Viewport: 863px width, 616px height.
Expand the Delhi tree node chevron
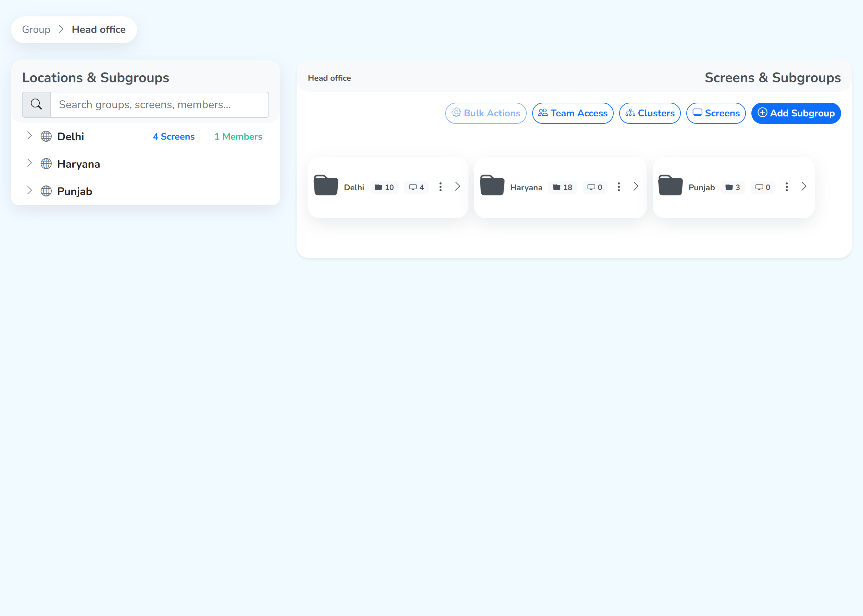29,136
